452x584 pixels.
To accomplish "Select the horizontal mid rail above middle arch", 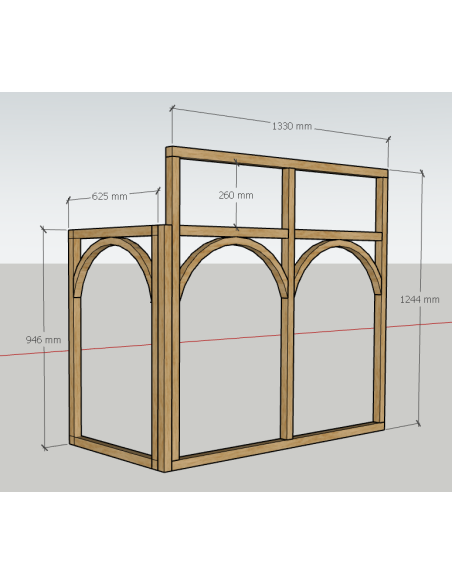I will tap(233, 232).
